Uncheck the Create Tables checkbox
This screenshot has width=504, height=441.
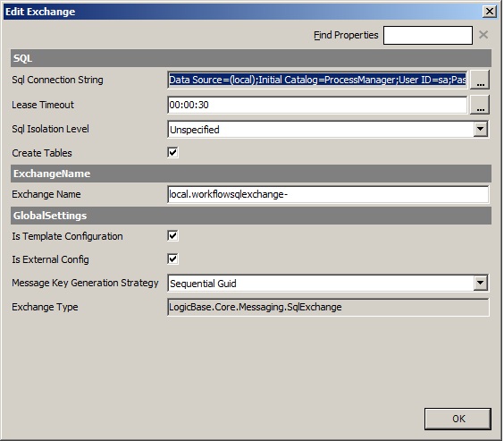click(x=172, y=152)
